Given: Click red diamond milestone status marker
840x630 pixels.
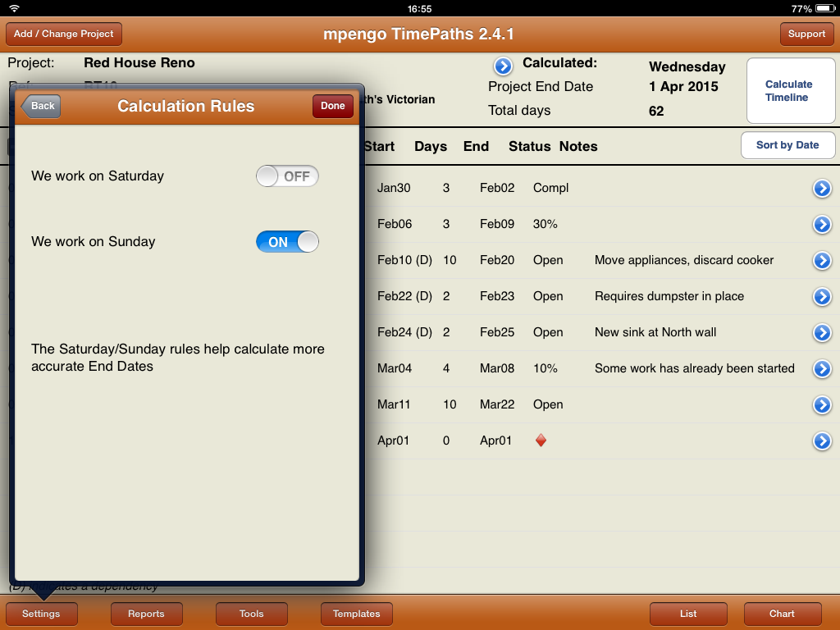Looking at the screenshot, I should coord(541,441).
